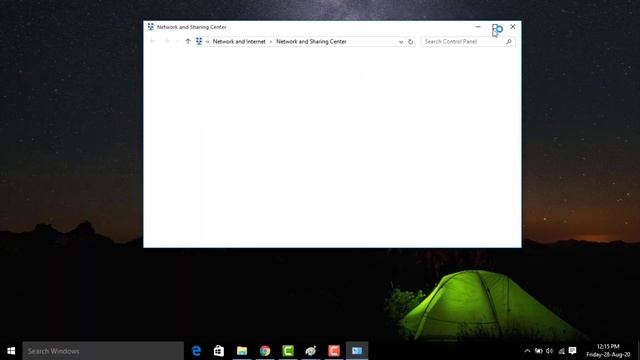Click the taskbar clock showing 12:15 PM

[608, 351]
